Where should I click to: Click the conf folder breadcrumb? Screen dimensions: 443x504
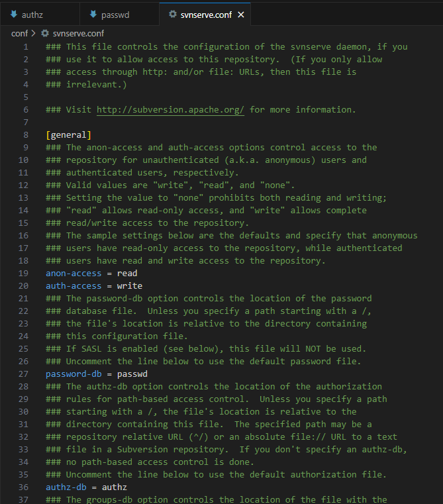coord(19,33)
